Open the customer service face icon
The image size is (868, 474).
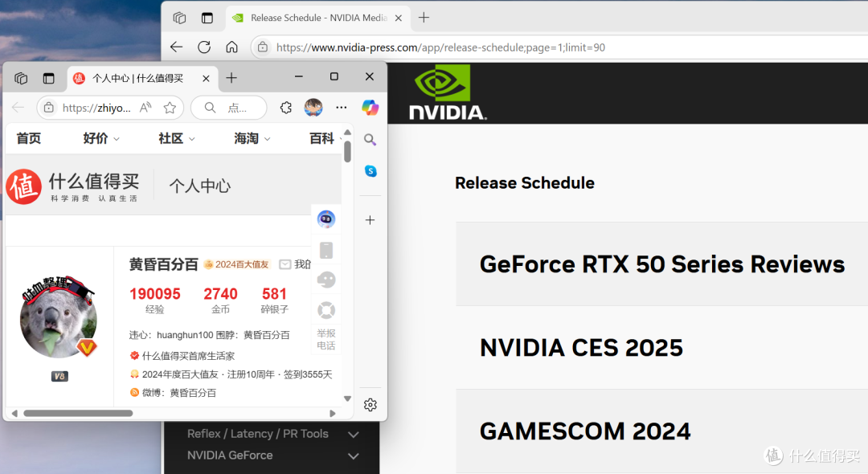click(326, 280)
